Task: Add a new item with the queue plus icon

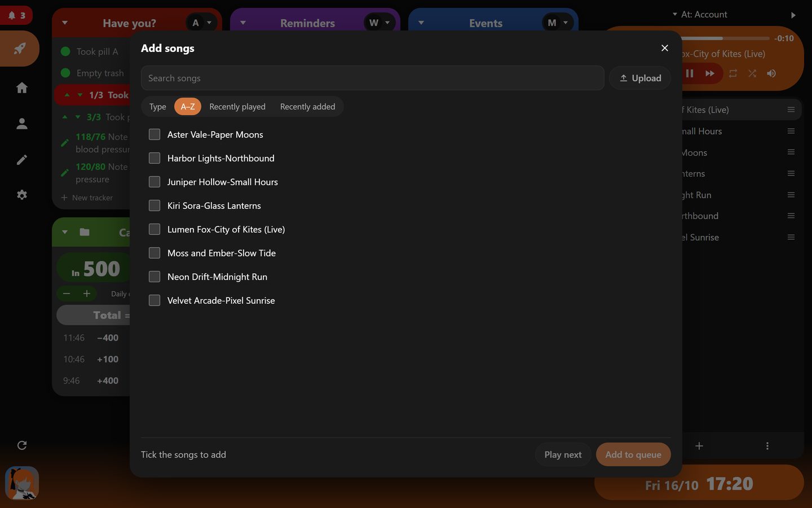Action: pyautogui.click(x=699, y=446)
